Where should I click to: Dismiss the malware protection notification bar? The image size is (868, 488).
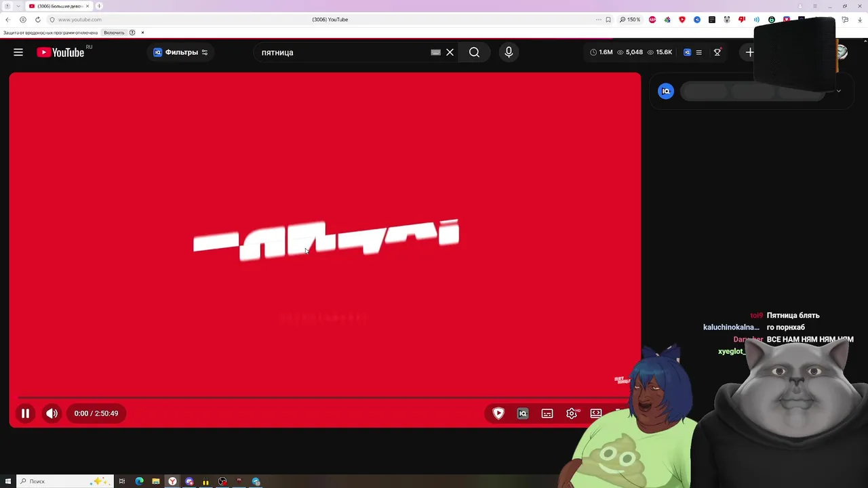[142, 33]
